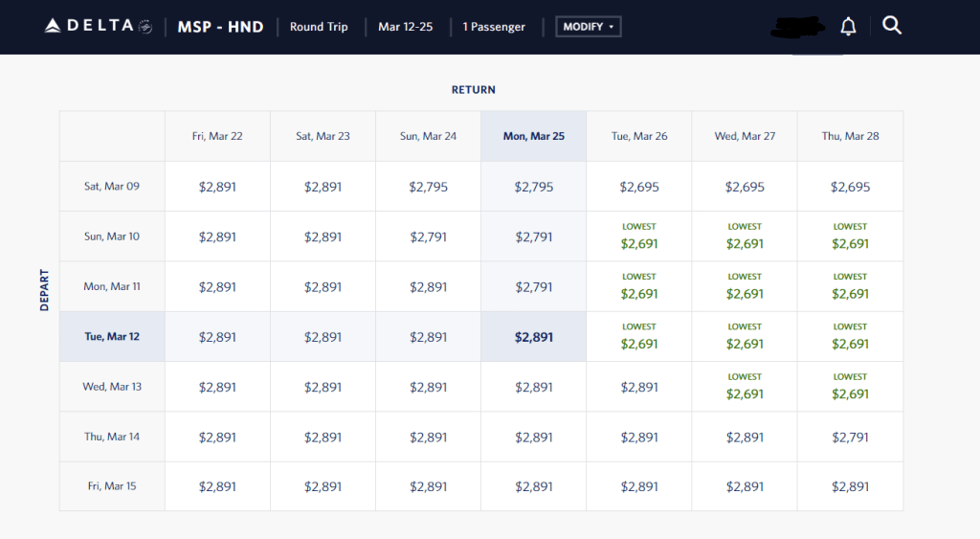Image resolution: width=980 pixels, height=539 pixels.
Task: Choose Sat, Mar 09 to Tue, Mar 26 fare
Action: pyautogui.click(x=639, y=187)
